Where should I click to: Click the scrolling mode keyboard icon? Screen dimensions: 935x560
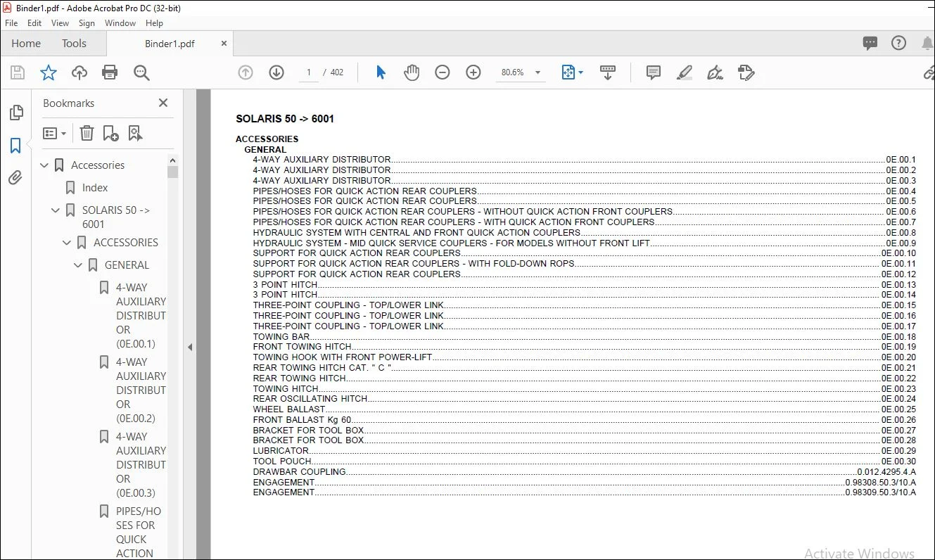[x=608, y=72]
